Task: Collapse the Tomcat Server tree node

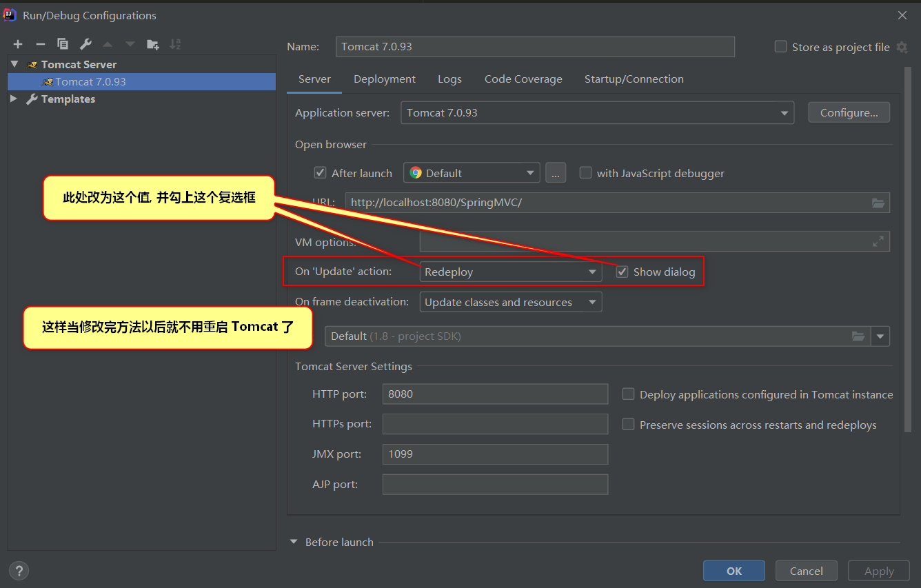Action: point(14,64)
